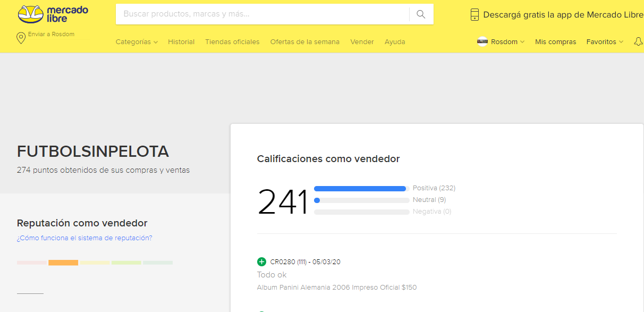Open the Historial menu item
644x312 pixels.
pyautogui.click(x=181, y=41)
